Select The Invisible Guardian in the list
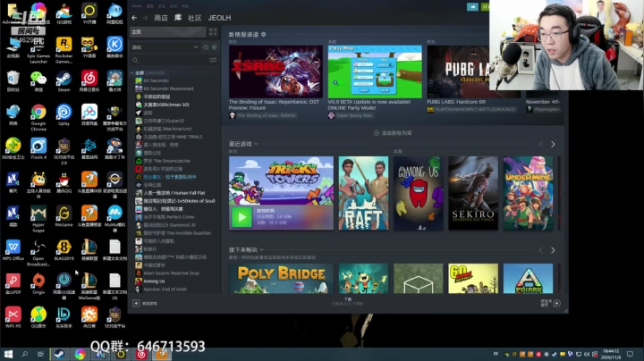 tap(177, 233)
